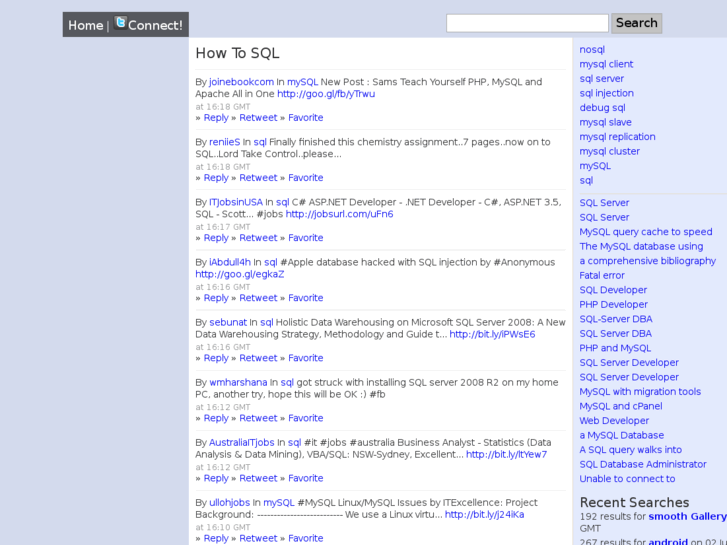Focus the search text field
This screenshot has width=727, height=545.
click(527, 23)
